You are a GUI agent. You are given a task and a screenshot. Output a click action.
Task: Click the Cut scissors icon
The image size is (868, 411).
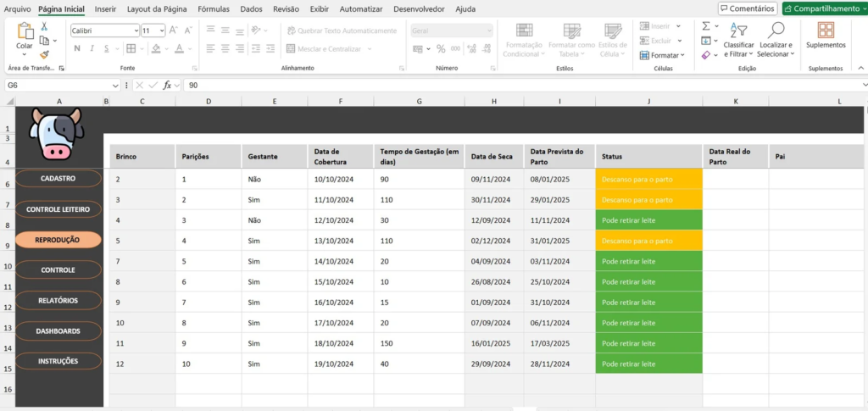(44, 26)
